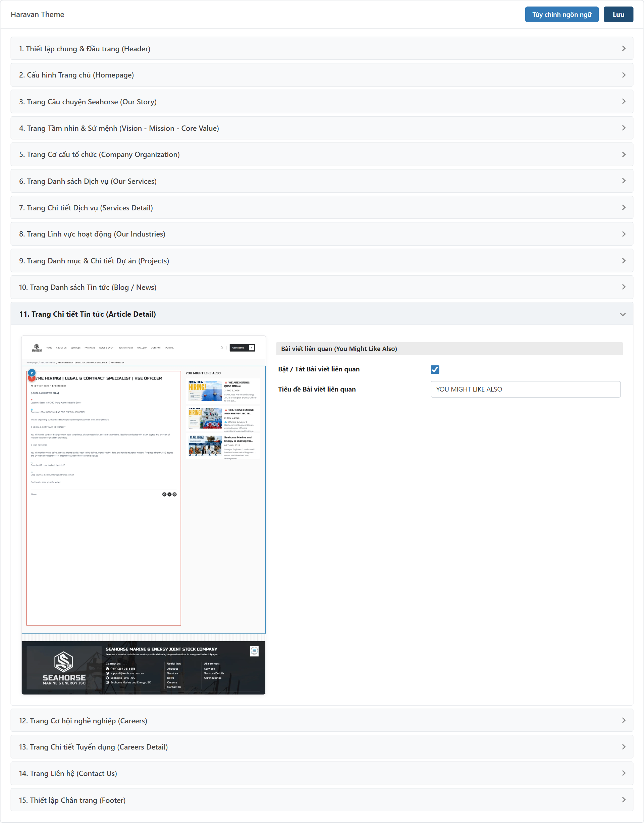The height and width of the screenshot is (823, 644).
Task: Open Tùy chỉnh ngôn ngữ language settings
Action: click(561, 14)
